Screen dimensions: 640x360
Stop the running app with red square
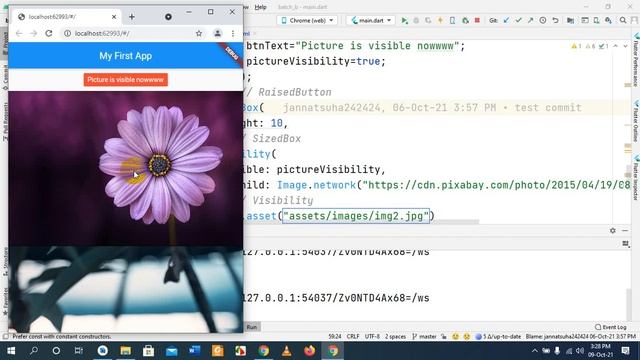click(x=477, y=20)
